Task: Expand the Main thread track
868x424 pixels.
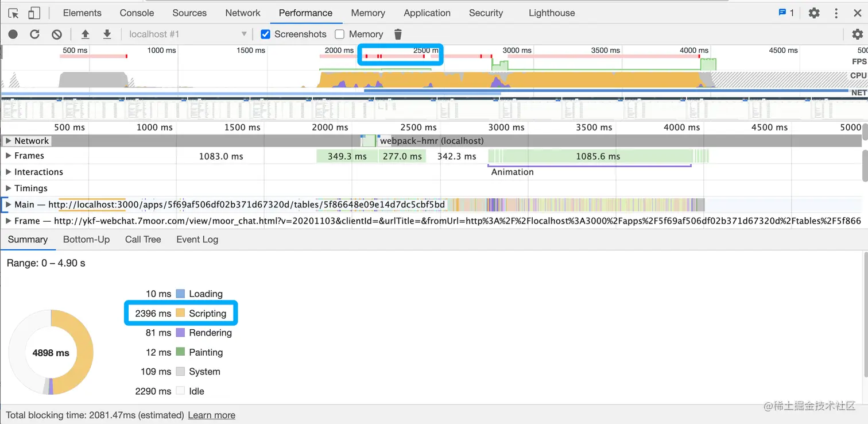Action: (8, 205)
